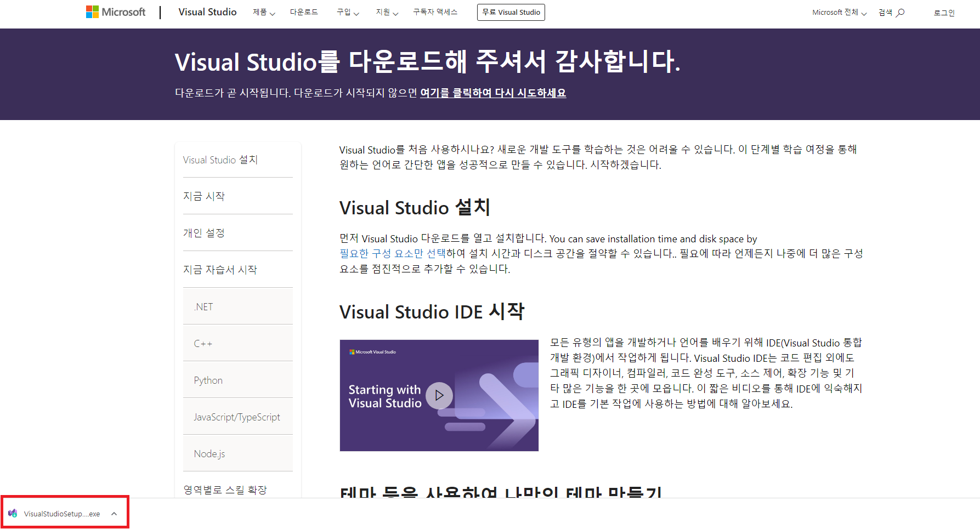Click the 검색 magnifier icon

[x=900, y=12]
